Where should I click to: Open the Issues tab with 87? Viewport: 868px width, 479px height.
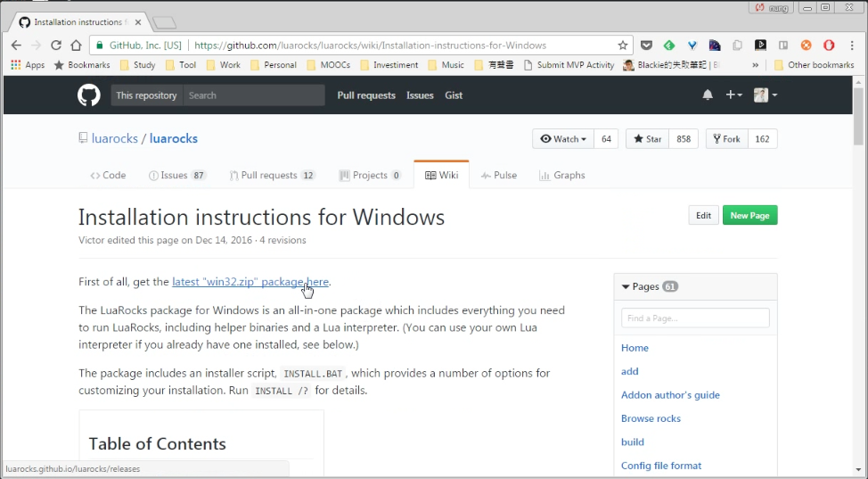click(176, 175)
